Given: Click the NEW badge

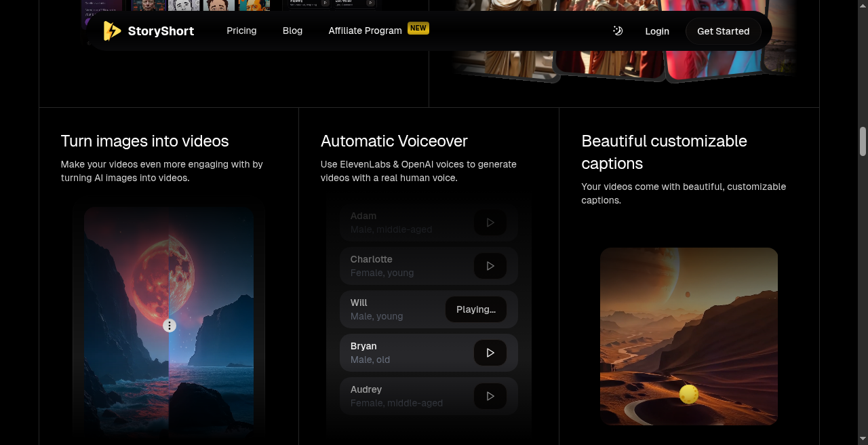Looking at the screenshot, I should click(x=418, y=28).
